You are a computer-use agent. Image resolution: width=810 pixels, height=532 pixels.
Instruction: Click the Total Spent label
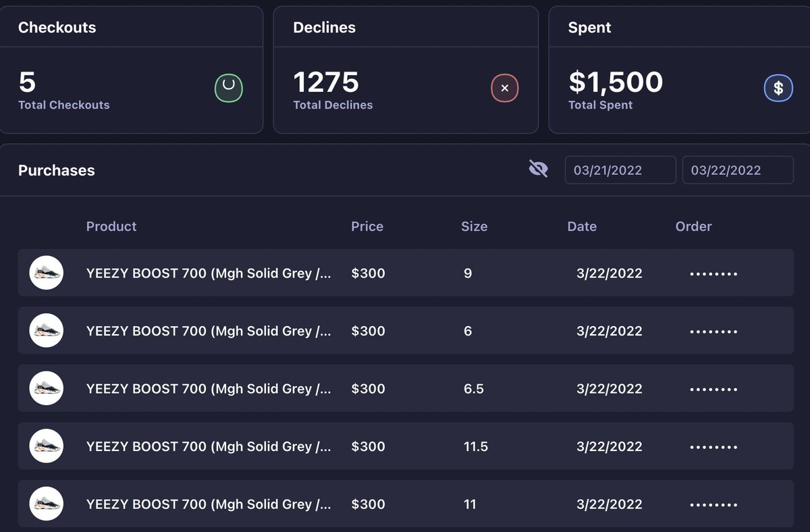pyautogui.click(x=600, y=105)
